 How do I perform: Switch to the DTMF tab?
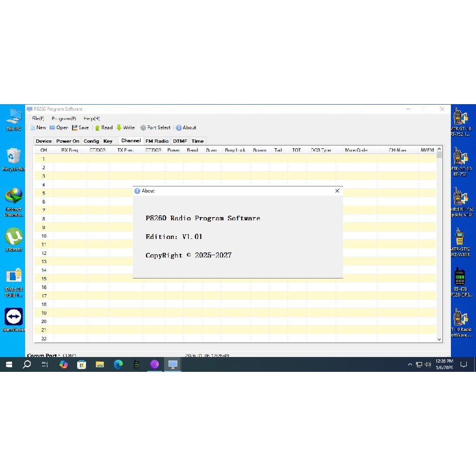pos(179,141)
